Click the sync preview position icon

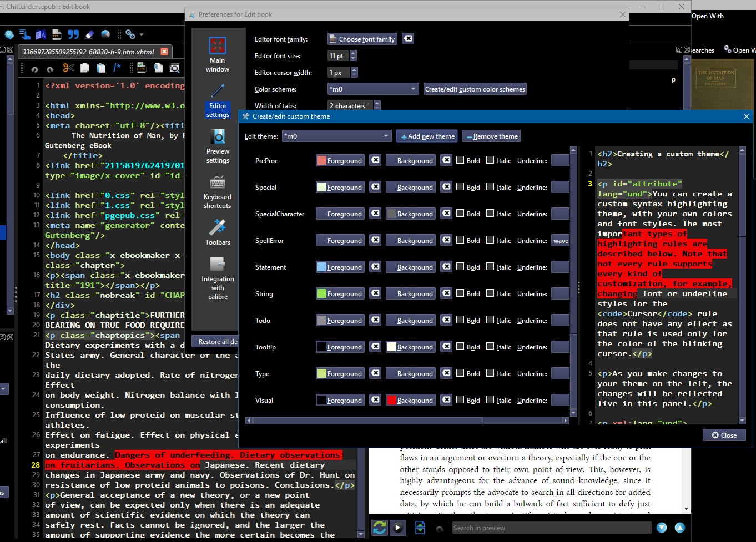[420, 528]
